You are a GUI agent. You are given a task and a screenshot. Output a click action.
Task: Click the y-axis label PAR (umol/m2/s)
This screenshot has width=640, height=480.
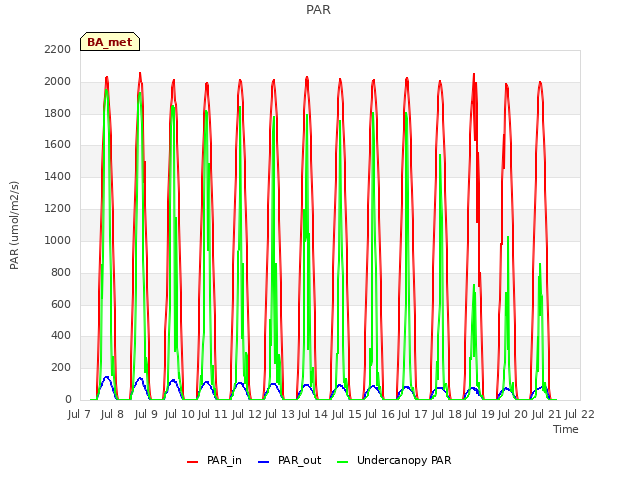point(14,225)
